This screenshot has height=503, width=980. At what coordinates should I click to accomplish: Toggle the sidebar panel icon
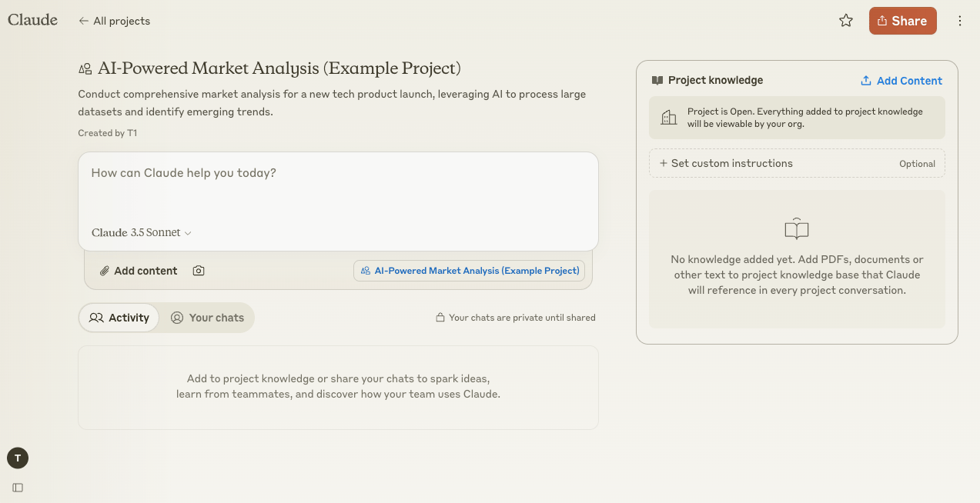point(18,487)
